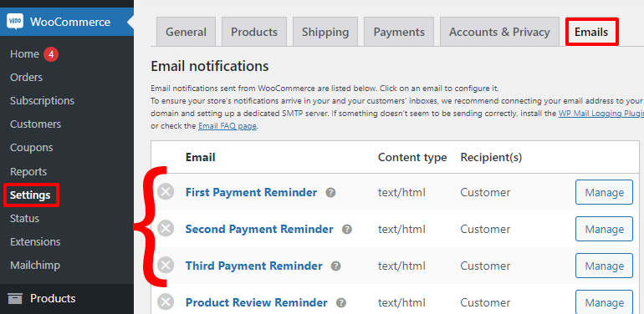The height and width of the screenshot is (314, 644).
Task: Toggle Second Payment Reminder disabled status icon
Action: [x=166, y=228]
